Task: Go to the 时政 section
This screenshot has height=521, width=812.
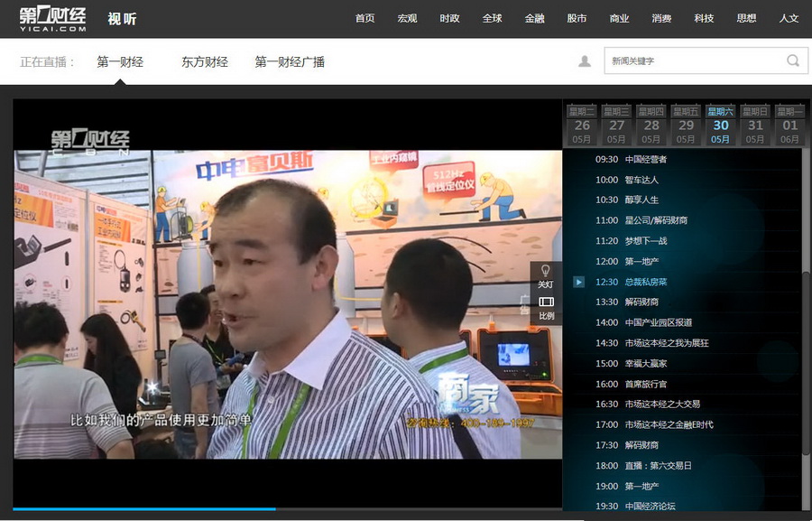Action: [x=449, y=19]
